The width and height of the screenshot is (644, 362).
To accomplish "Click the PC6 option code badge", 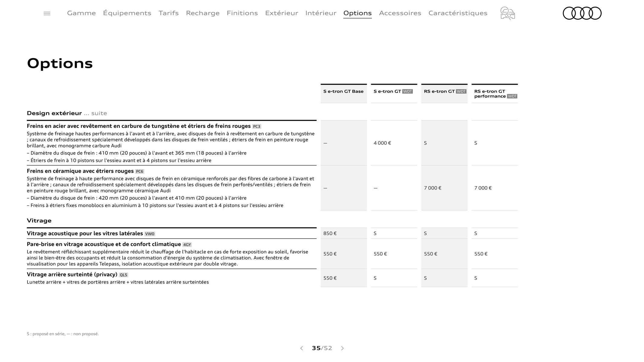I will tap(139, 171).
